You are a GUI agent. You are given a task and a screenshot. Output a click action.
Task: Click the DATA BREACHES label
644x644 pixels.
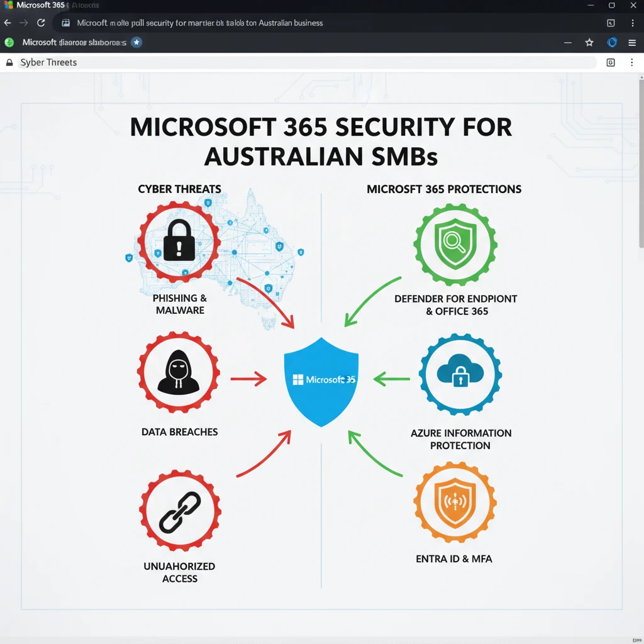point(179,431)
